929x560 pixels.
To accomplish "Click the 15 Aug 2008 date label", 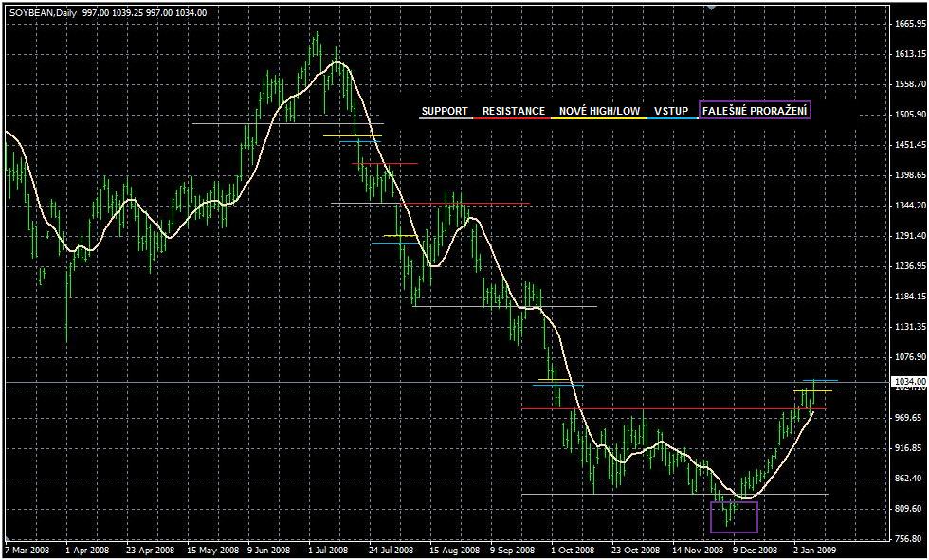I will (x=455, y=550).
